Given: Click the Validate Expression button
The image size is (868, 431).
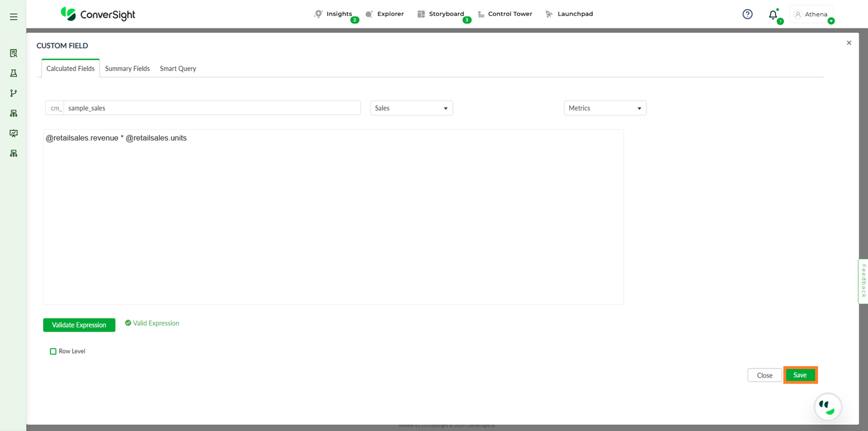Looking at the screenshot, I should coord(79,325).
